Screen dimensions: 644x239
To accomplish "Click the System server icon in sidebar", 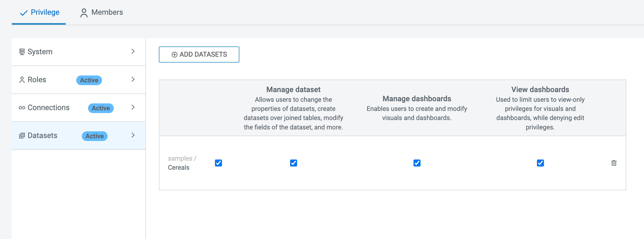I will click(22, 52).
